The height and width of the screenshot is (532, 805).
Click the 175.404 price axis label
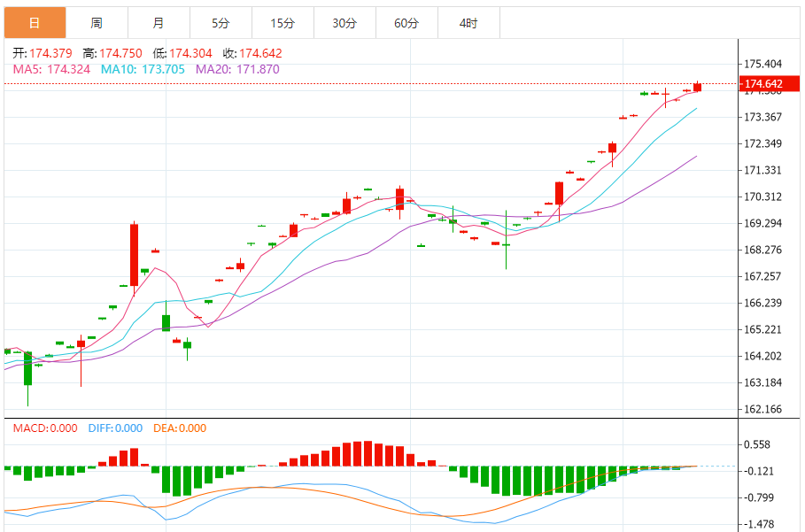(x=762, y=64)
